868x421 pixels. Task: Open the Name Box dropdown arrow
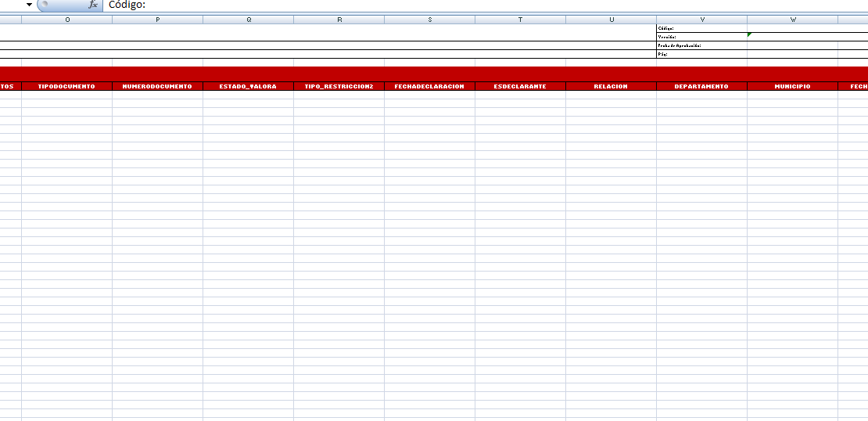(30, 5)
